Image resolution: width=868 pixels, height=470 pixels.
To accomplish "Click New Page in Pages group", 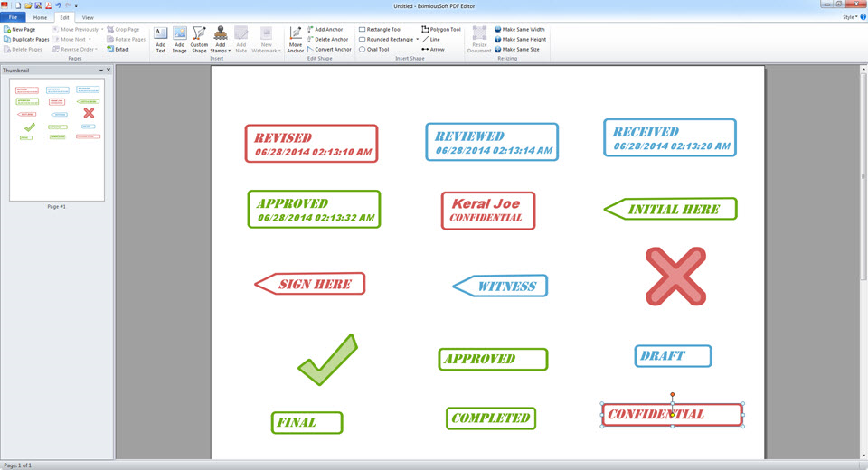I will [x=19, y=29].
